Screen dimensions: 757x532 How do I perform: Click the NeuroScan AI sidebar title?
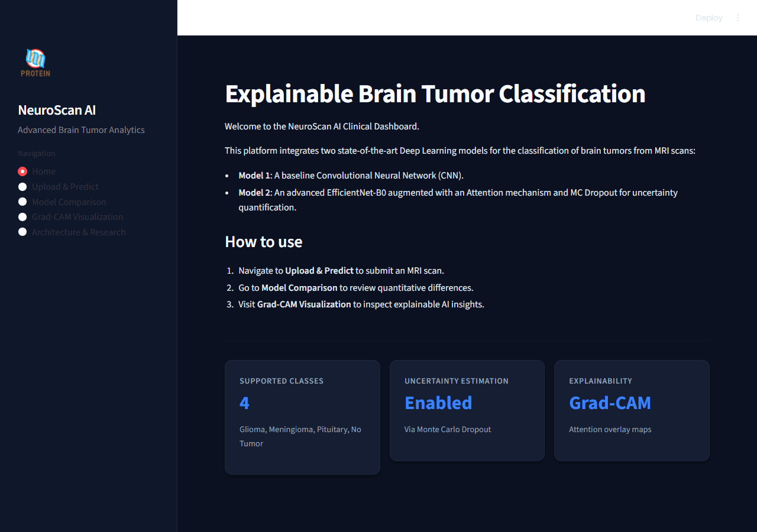pos(57,110)
